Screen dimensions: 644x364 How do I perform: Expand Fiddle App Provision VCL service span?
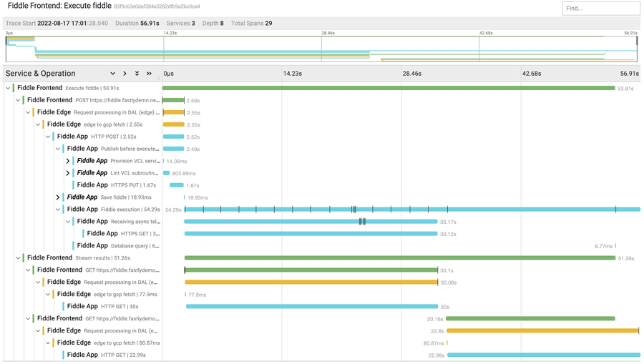[68, 161]
